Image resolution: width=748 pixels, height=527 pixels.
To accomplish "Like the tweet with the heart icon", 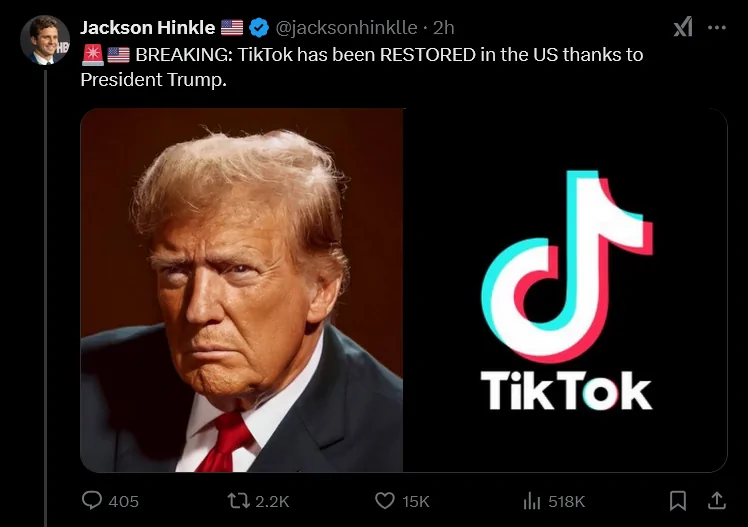I will [384, 501].
